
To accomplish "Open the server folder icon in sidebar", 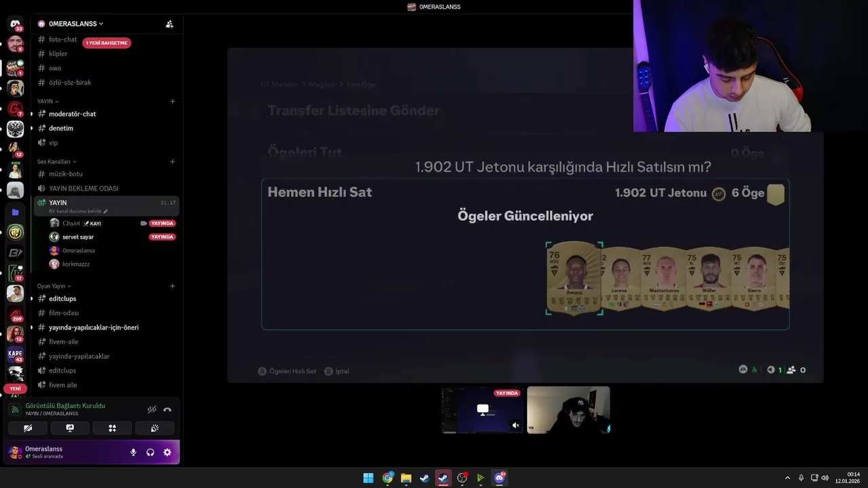I will point(15,212).
